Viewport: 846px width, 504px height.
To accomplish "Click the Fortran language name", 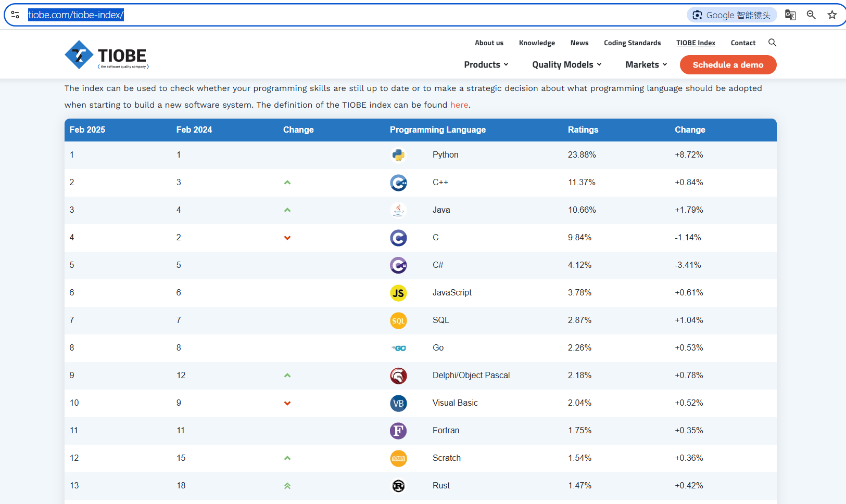I will [446, 431].
